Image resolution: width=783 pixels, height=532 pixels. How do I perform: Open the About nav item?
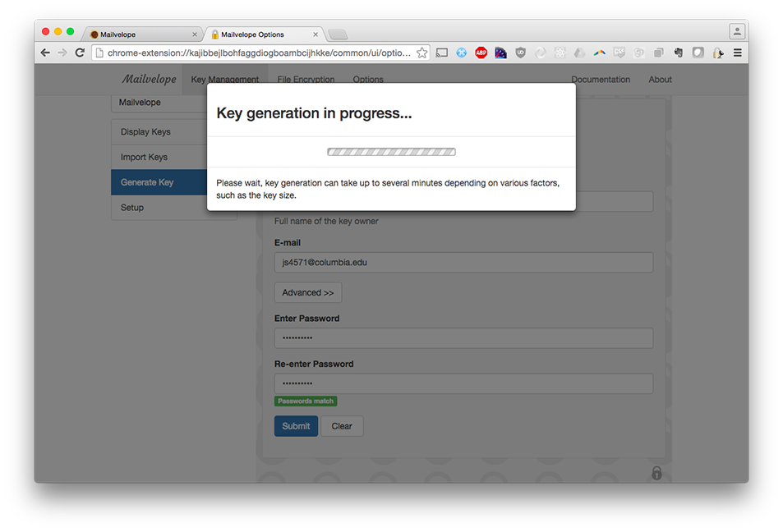[x=660, y=80]
